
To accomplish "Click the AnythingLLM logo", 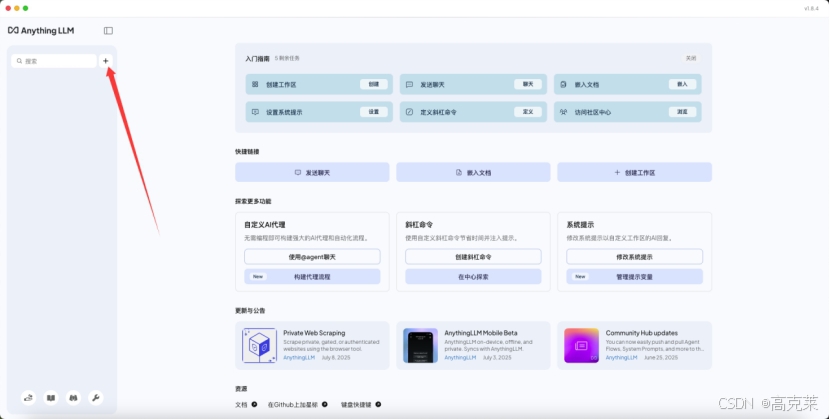I will click(x=41, y=31).
